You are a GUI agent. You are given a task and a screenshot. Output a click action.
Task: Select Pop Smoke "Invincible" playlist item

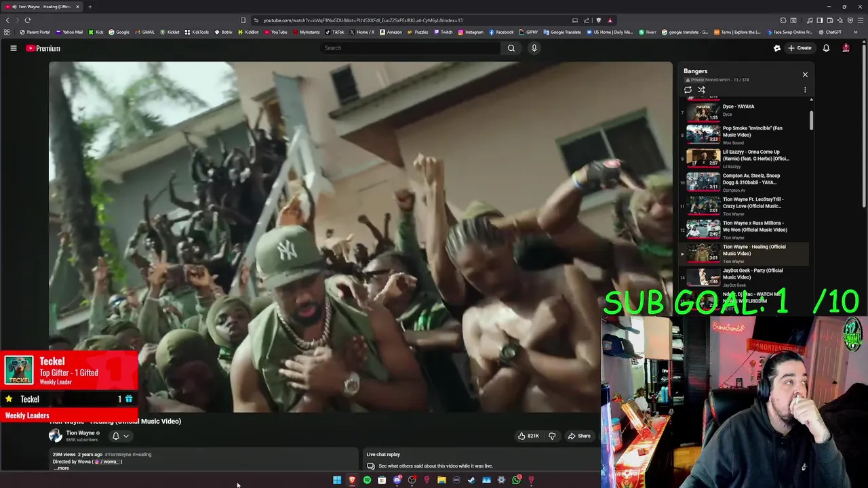pos(744,134)
